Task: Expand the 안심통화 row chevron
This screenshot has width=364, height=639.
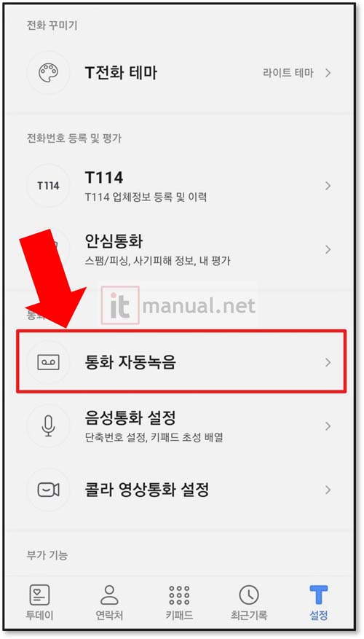Action: coord(328,249)
